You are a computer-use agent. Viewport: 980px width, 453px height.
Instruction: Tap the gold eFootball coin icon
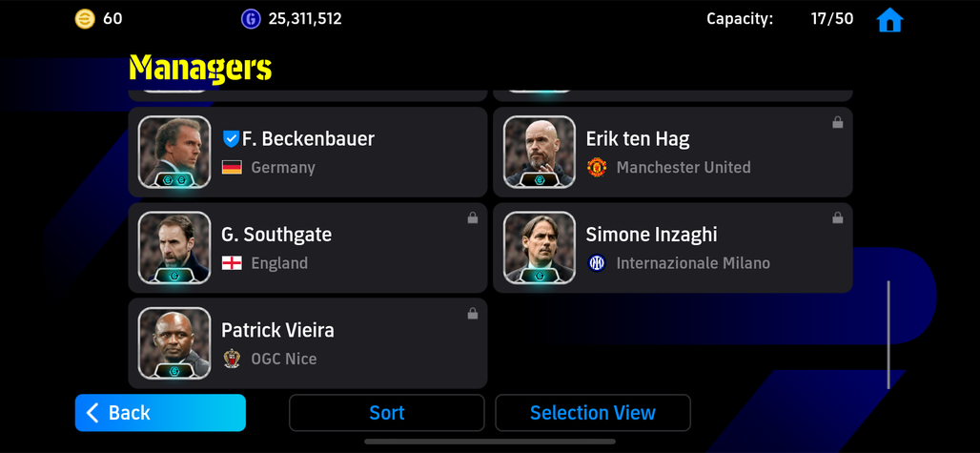pos(85,19)
